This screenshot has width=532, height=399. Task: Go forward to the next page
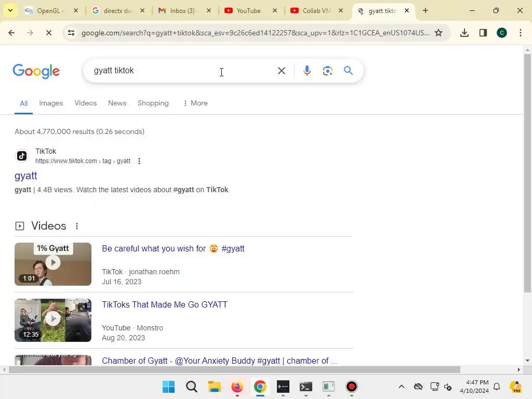tap(30, 33)
